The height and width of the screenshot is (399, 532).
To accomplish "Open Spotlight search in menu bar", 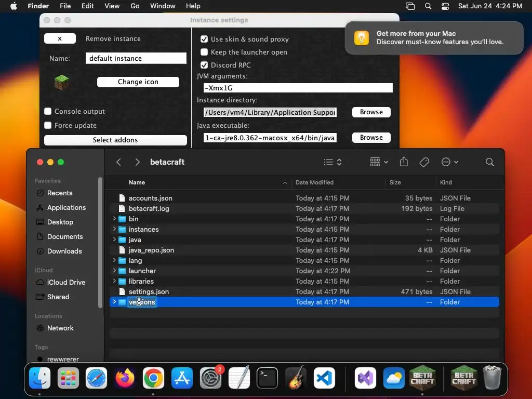I will pyautogui.click(x=428, y=6).
